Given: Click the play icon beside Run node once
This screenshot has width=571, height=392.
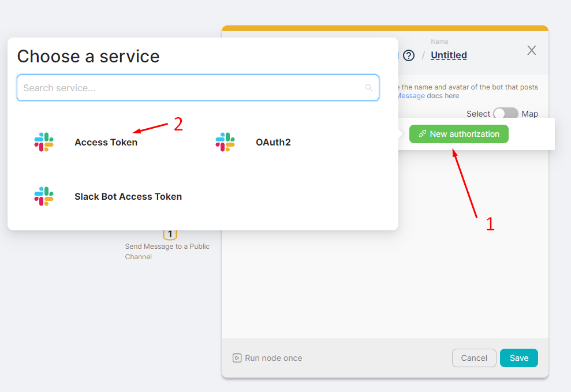Looking at the screenshot, I should [x=237, y=358].
